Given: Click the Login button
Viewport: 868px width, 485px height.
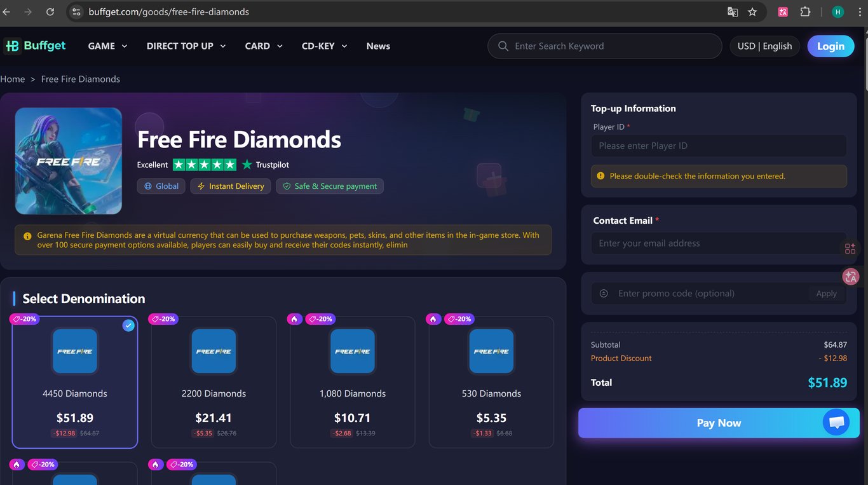Looking at the screenshot, I should click(831, 46).
